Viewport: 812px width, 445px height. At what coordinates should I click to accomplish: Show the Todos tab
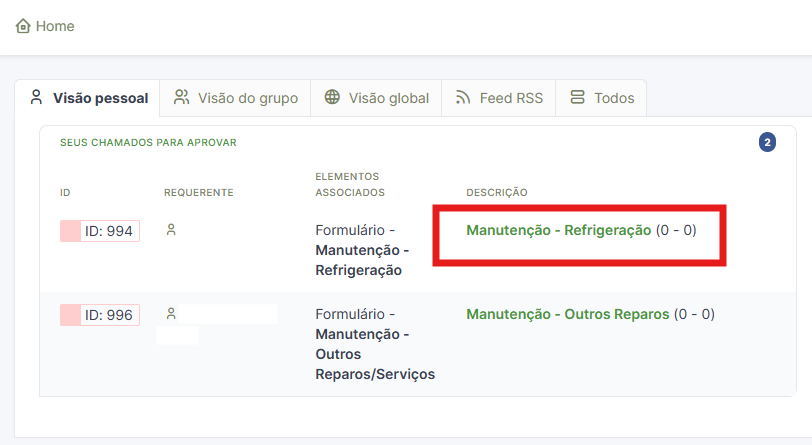[x=601, y=98]
